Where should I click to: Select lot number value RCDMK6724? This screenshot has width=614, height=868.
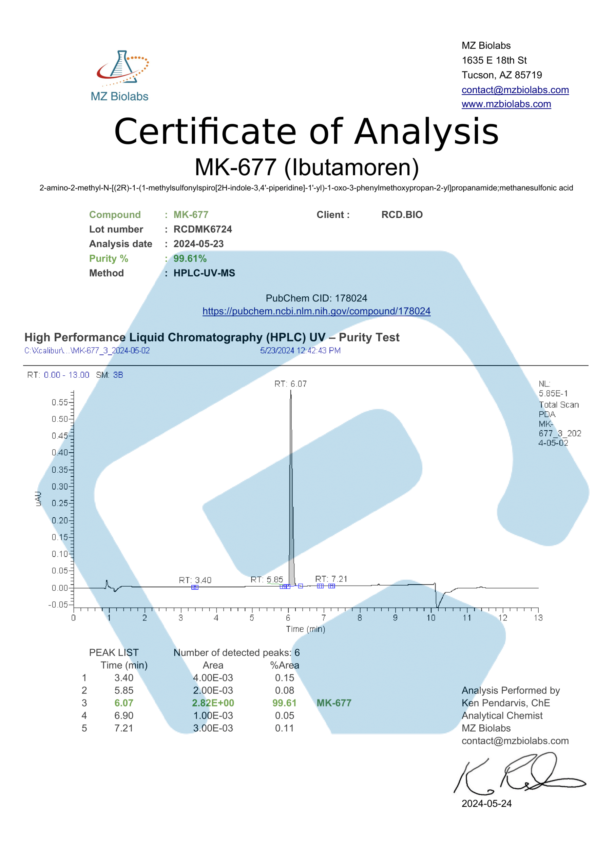pyautogui.click(x=203, y=229)
